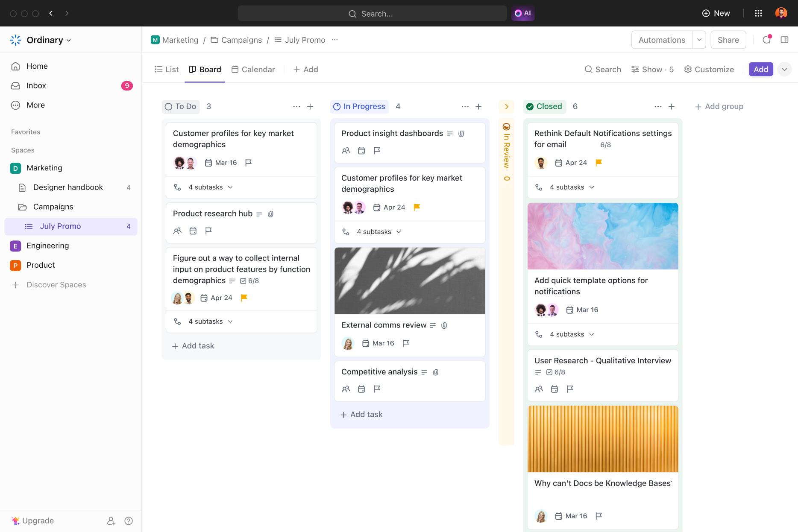The height and width of the screenshot is (532, 798).
Task: Click the cover image above Add quick template options
Action: [602, 236]
